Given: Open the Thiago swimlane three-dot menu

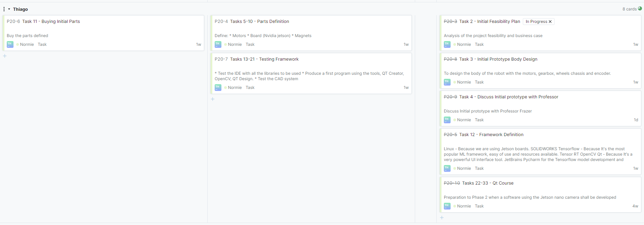Looking at the screenshot, I should pos(4,9).
